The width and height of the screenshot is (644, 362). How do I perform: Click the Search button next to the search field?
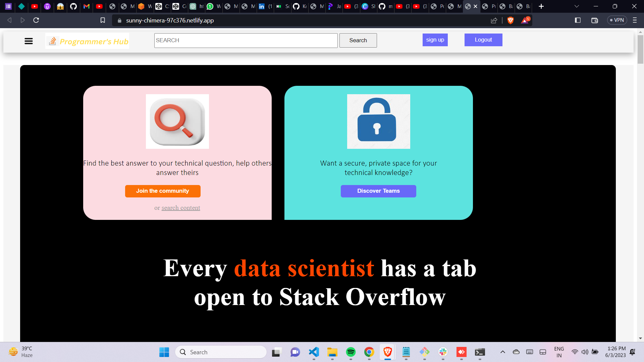pos(358,40)
